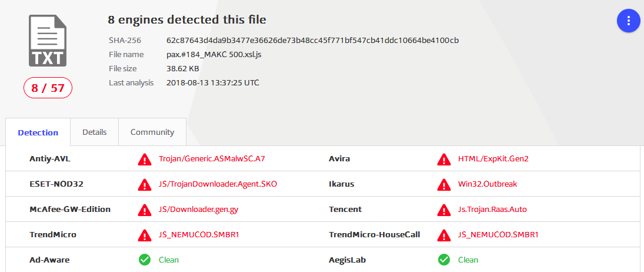Click the alert icon next to Win32.Outbreak
The height and width of the screenshot is (272, 644).
click(x=443, y=184)
